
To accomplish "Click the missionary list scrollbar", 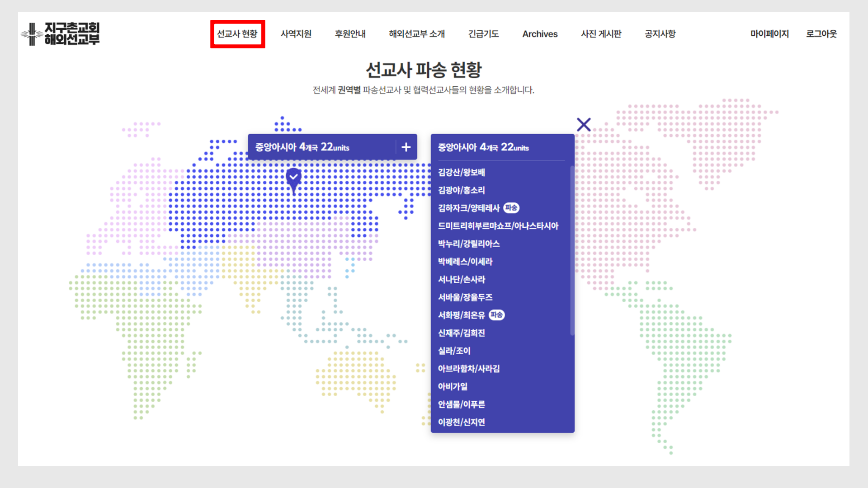I will pyautogui.click(x=572, y=251).
